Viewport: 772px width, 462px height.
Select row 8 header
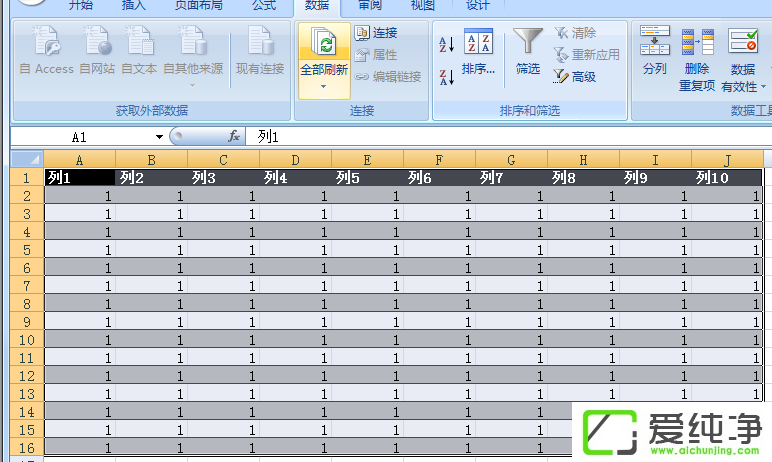pos(27,304)
